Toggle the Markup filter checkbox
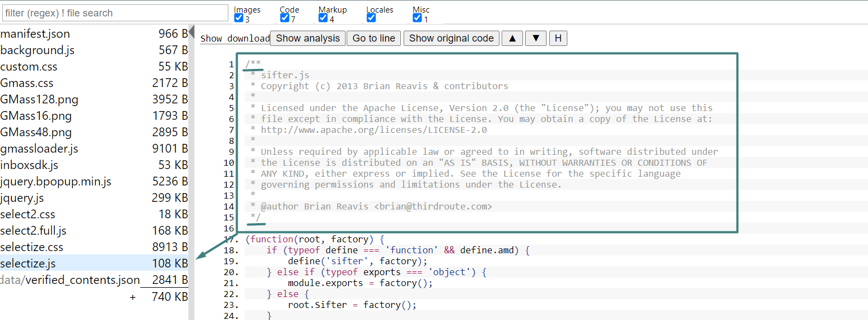Screen dimensions: 868x320 (x=323, y=18)
